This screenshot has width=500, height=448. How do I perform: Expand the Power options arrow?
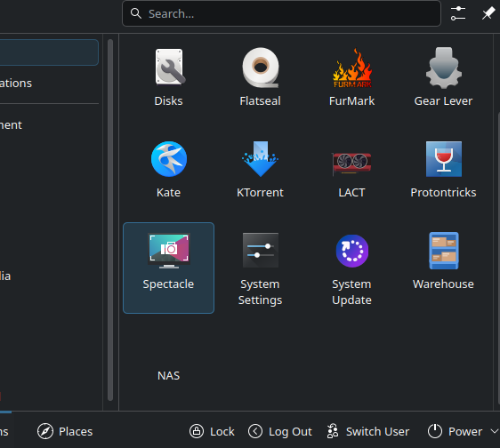click(494, 431)
